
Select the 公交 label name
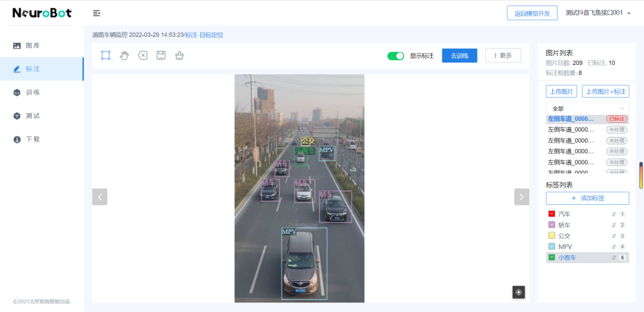564,236
